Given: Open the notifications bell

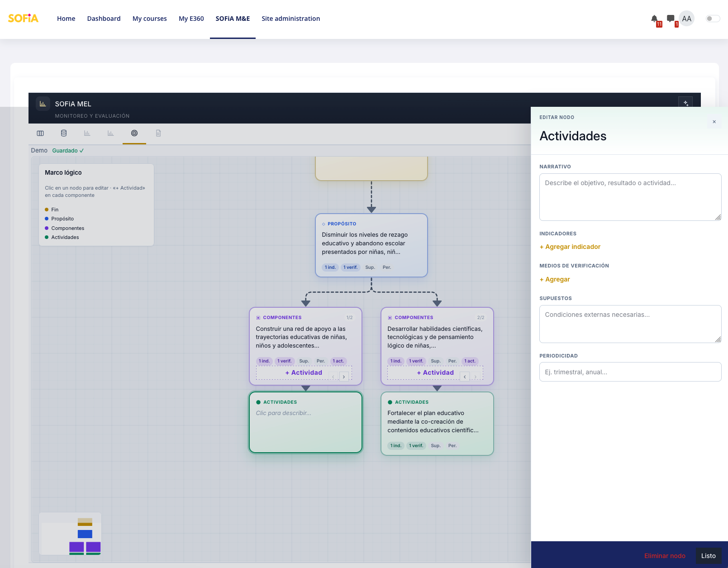Looking at the screenshot, I should coord(654,19).
